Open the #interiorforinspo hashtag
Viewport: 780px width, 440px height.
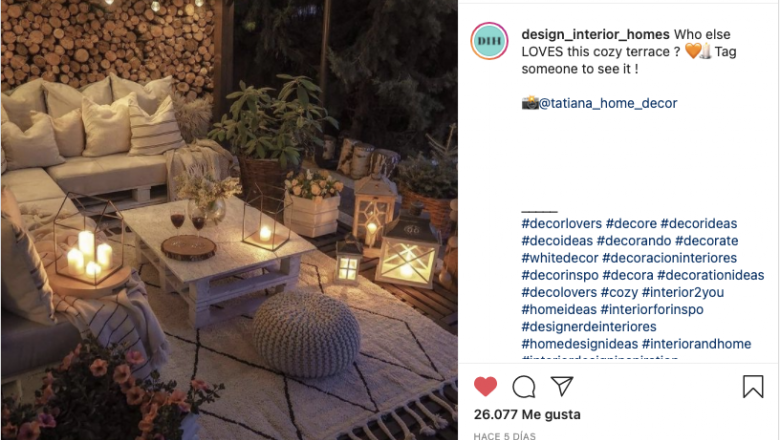(652, 309)
